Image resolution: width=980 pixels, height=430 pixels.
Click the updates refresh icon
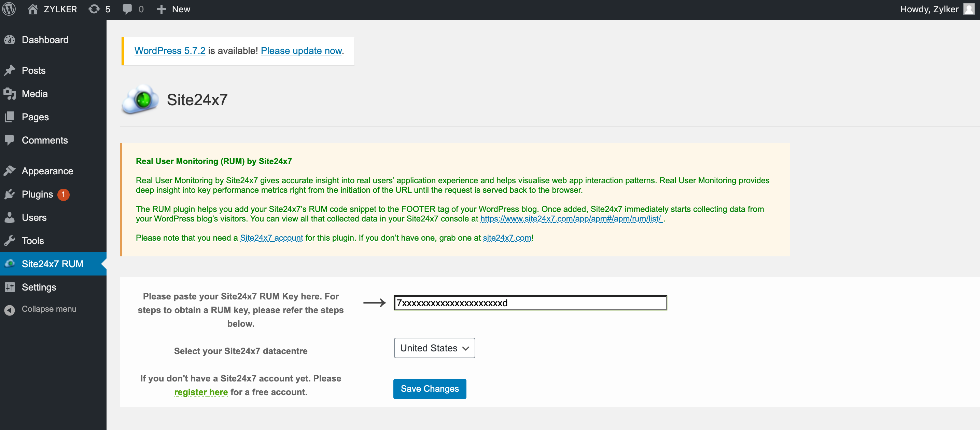click(94, 9)
